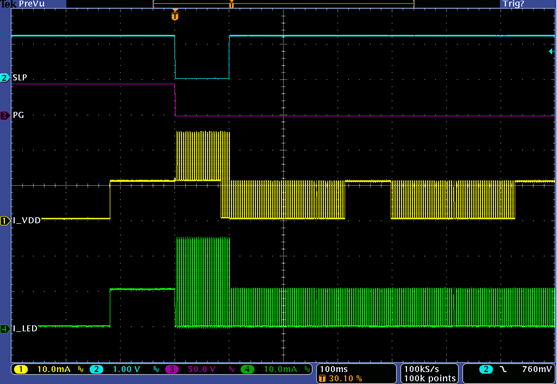This screenshot has height=384, width=557.
Task: Click the orange marker on record bar
Action: [231, 4]
